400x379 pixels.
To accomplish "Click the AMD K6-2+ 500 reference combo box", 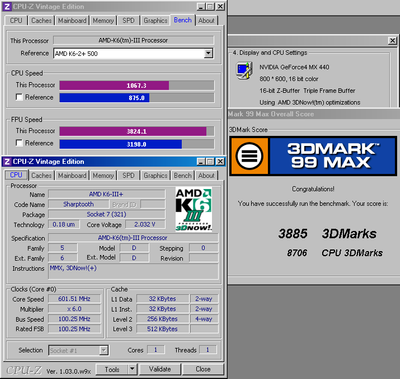I will click(x=133, y=53).
